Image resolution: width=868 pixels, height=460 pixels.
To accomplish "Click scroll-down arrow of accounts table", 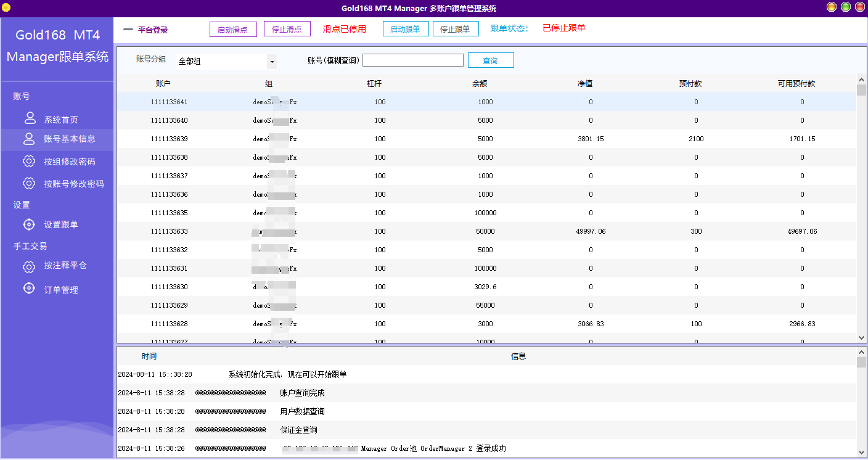I will pos(861,338).
